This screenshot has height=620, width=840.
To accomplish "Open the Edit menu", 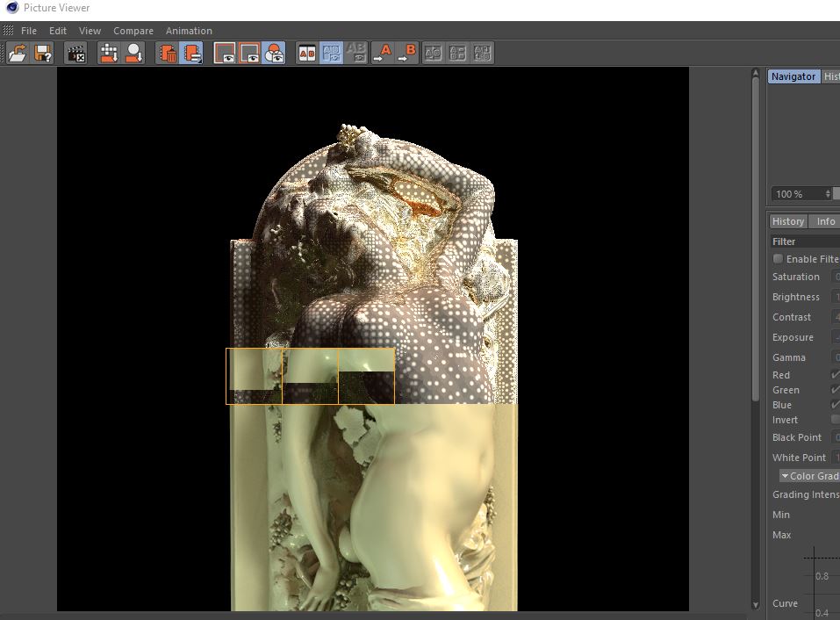I will click(58, 31).
